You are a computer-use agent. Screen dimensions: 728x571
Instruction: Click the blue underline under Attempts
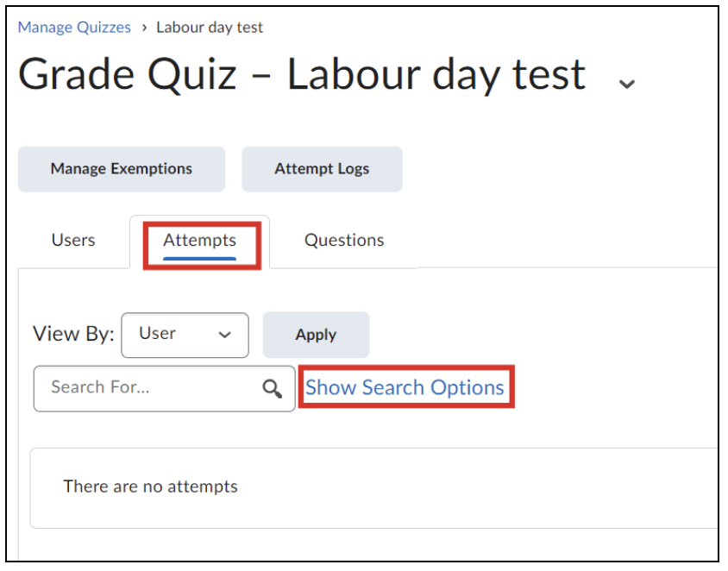pyautogui.click(x=199, y=257)
